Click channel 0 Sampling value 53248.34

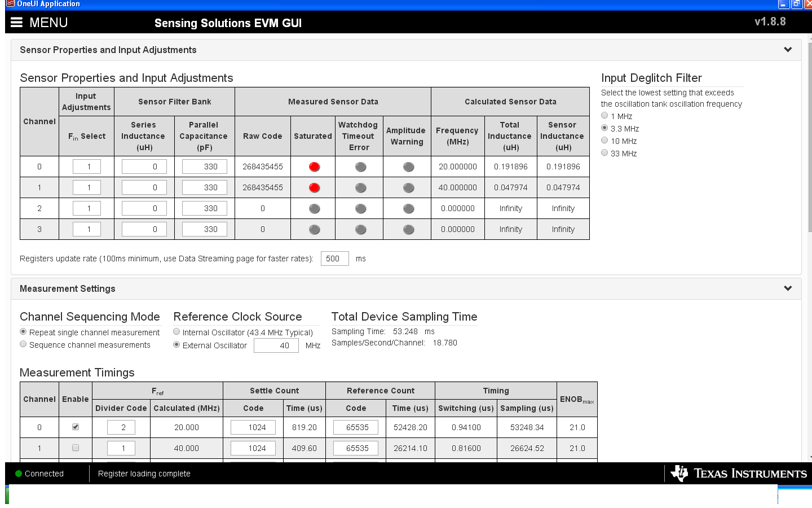coord(527,427)
